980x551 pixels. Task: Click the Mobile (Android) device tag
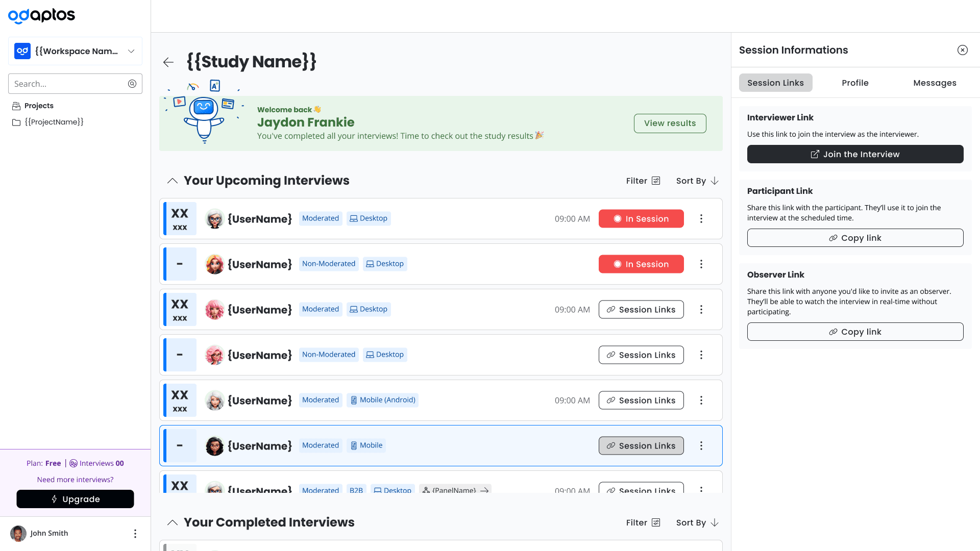pos(383,400)
